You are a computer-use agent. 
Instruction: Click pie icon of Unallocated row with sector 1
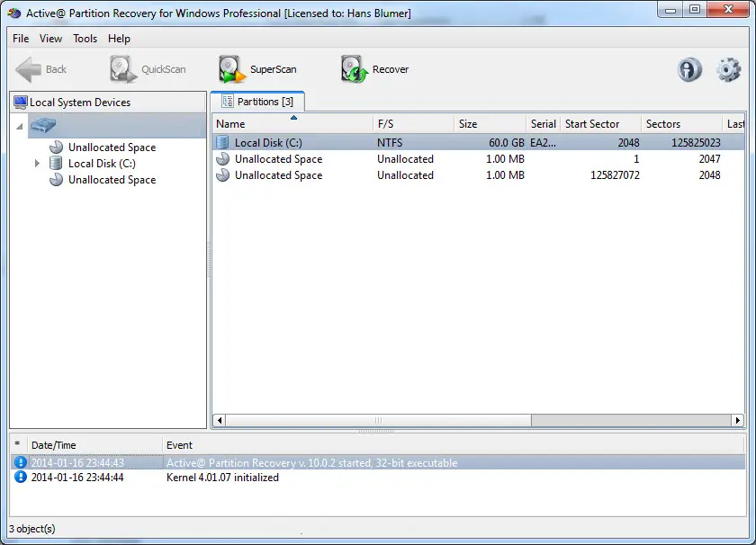click(x=223, y=159)
